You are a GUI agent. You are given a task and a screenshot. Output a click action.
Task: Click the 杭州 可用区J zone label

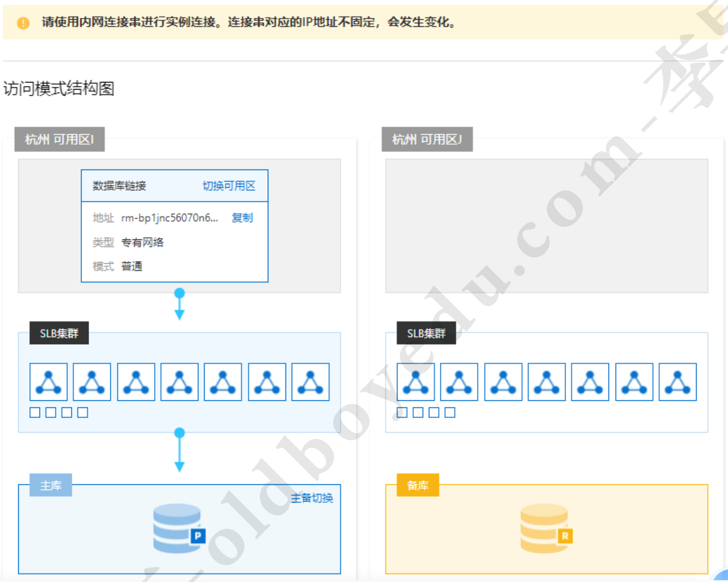pyautogui.click(x=427, y=139)
